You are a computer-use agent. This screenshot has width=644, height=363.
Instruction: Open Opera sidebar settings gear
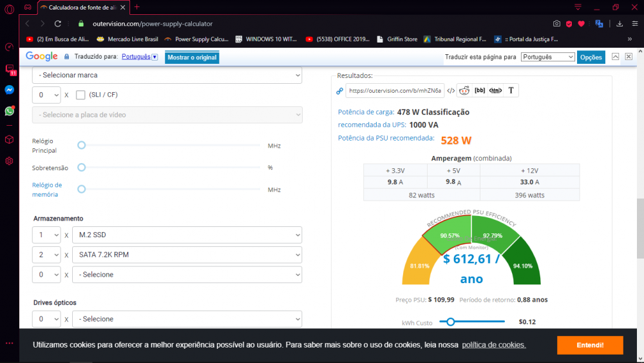tap(10, 161)
